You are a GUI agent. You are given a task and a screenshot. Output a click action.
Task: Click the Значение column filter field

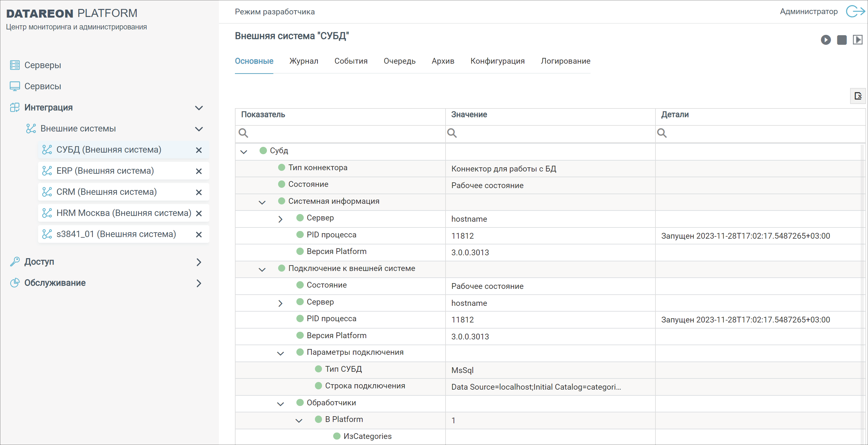(550, 133)
